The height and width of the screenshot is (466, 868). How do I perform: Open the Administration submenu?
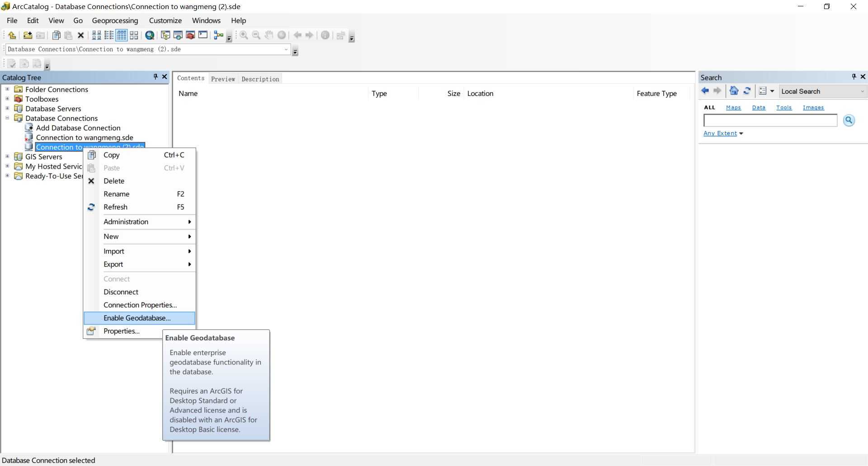(139, 222)
